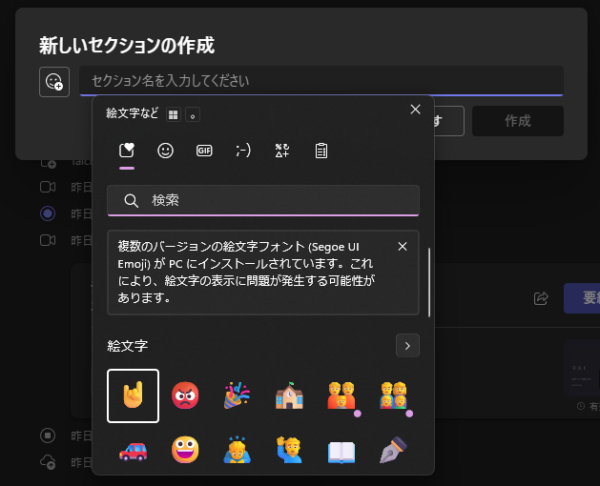Close the emoji panel
Viewport: 600px width, 486px height.
point(415,110)
